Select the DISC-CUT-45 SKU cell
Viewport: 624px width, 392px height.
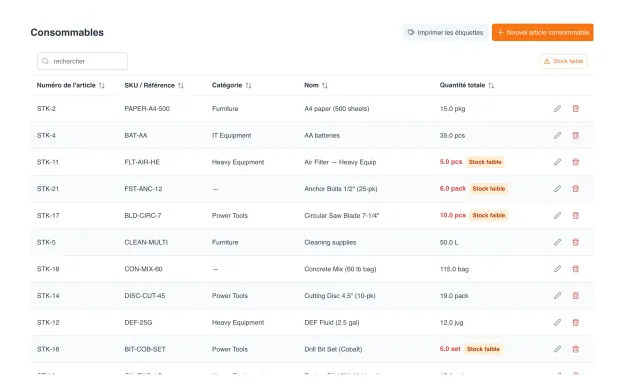(144, 296)
